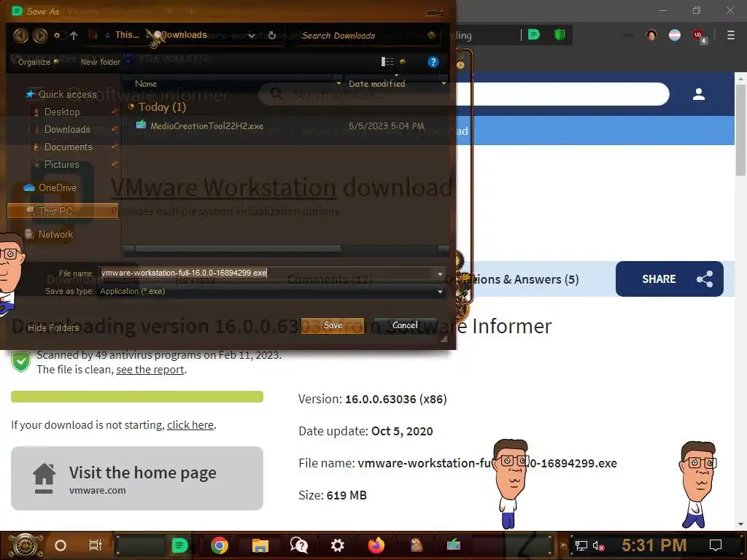This screenshot has height=560, width=747.
Task: Click the round striped extension icon
Action: coord(675,35)
